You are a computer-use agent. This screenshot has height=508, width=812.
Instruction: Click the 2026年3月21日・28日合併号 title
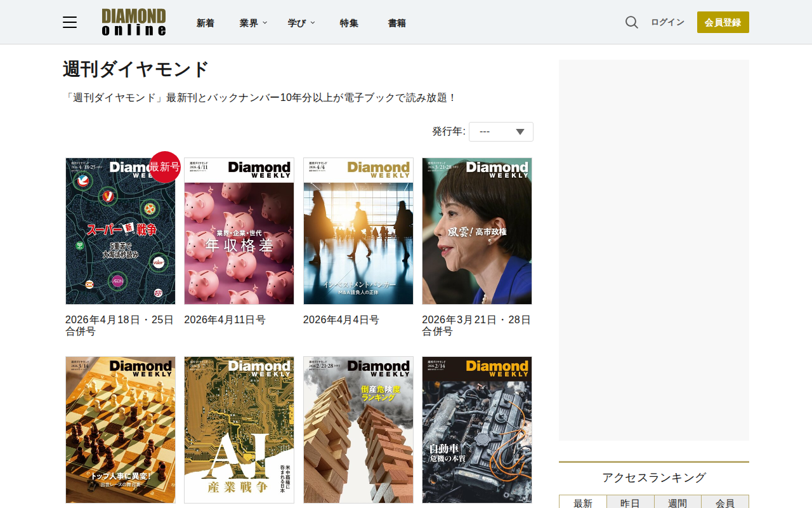[x=476, y=325]
